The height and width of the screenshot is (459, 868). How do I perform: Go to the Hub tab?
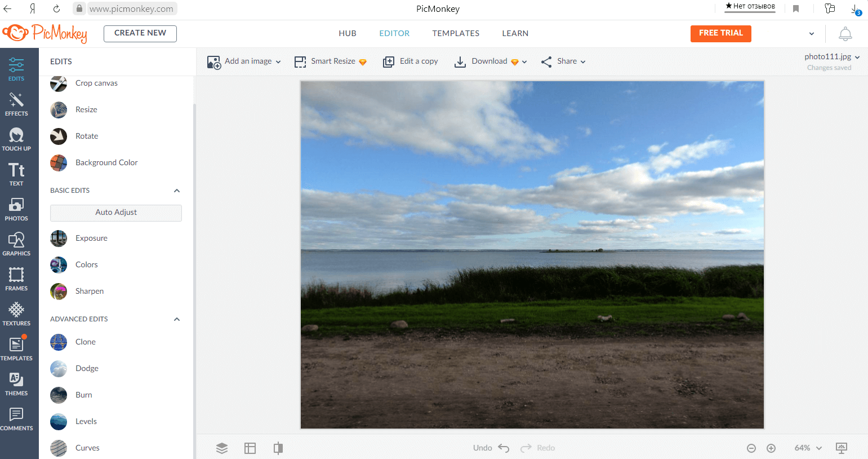pos(348,33)
